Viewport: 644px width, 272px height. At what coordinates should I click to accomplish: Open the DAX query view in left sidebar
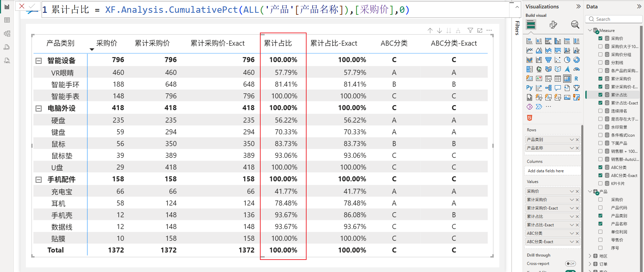tap(7, 47)
